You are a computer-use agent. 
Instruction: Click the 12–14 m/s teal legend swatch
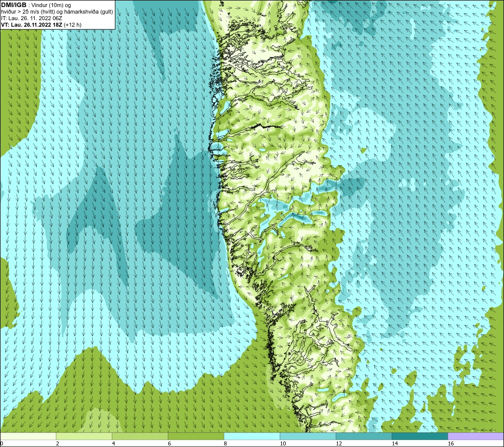pyautogui.click(x=364, y=436)
